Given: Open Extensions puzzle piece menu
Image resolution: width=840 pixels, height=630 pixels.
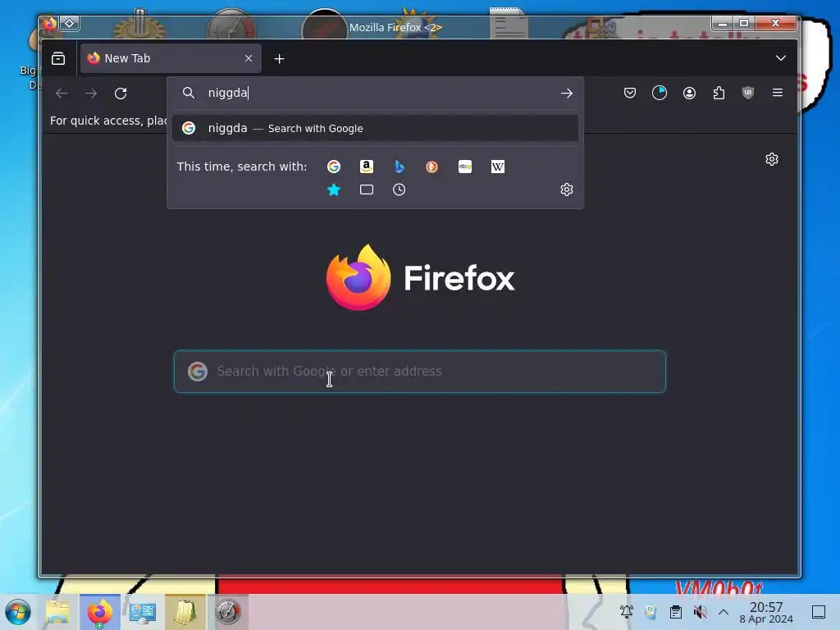Looking at the screenshot, I should pyautogui.click(x=719, y=94).
